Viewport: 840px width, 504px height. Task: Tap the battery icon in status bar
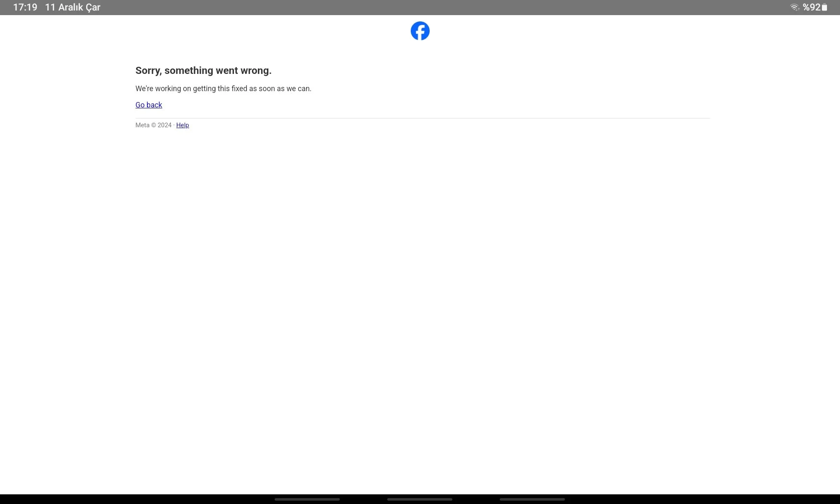824,7
